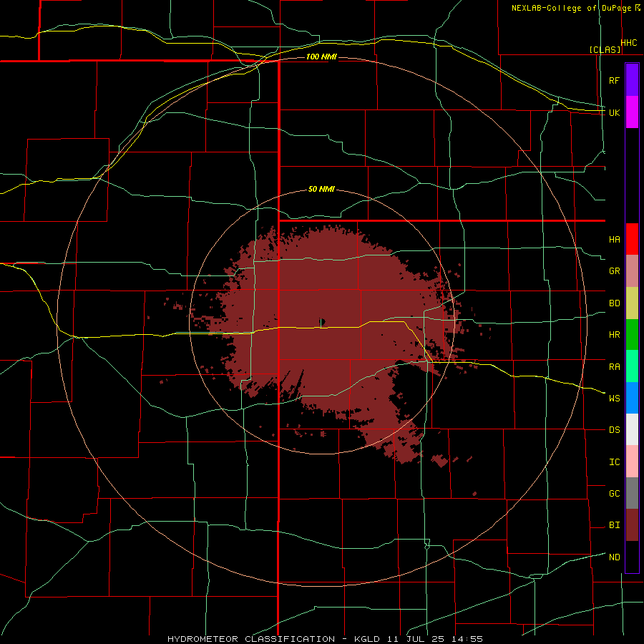
Task: Click the RA light green legend swatch
Action: click(632, 366)
